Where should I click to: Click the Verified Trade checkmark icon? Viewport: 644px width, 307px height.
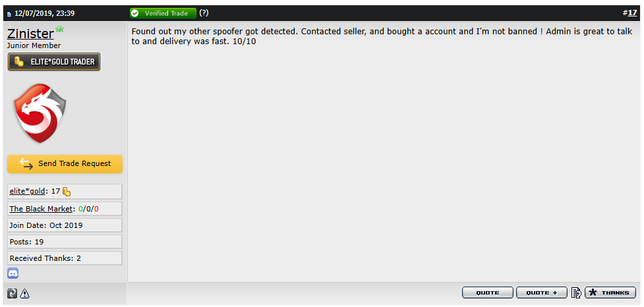135,13
